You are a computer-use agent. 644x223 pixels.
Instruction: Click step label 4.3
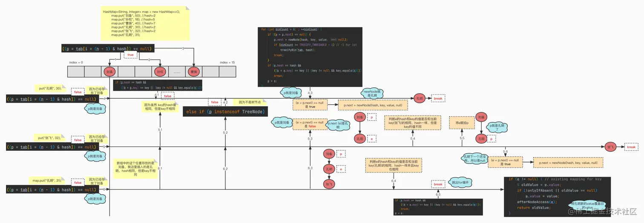[x=310, y=92]
